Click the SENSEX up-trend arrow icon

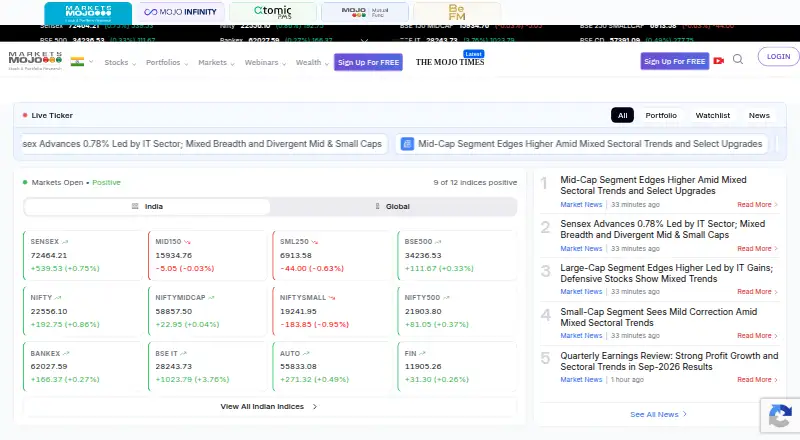click(x=65, y=242)
